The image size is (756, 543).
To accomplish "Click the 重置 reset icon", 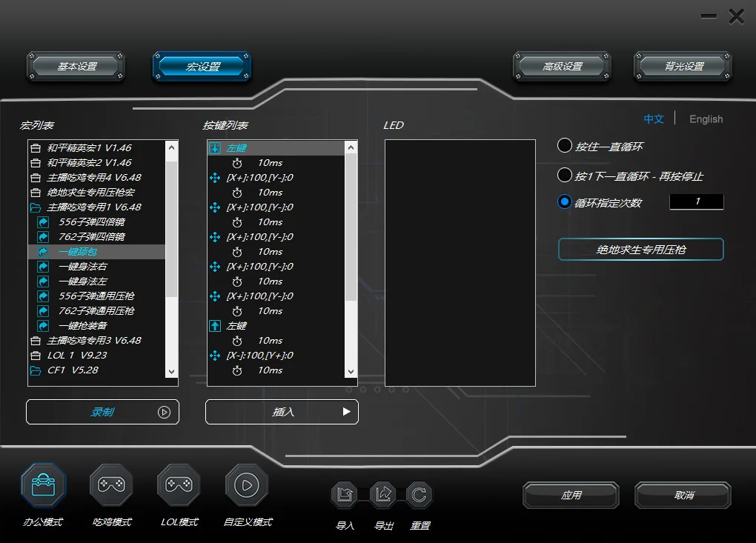I will coord(419,495).
